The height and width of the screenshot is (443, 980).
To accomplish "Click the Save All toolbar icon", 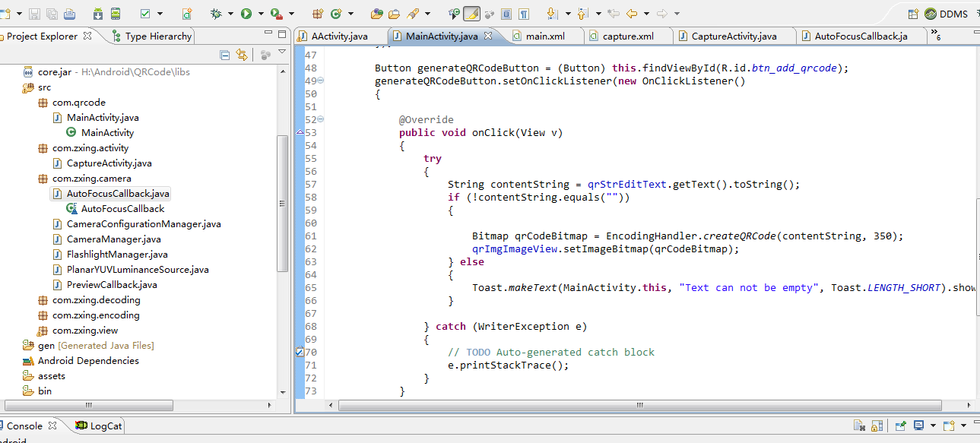I will point(52,14).
